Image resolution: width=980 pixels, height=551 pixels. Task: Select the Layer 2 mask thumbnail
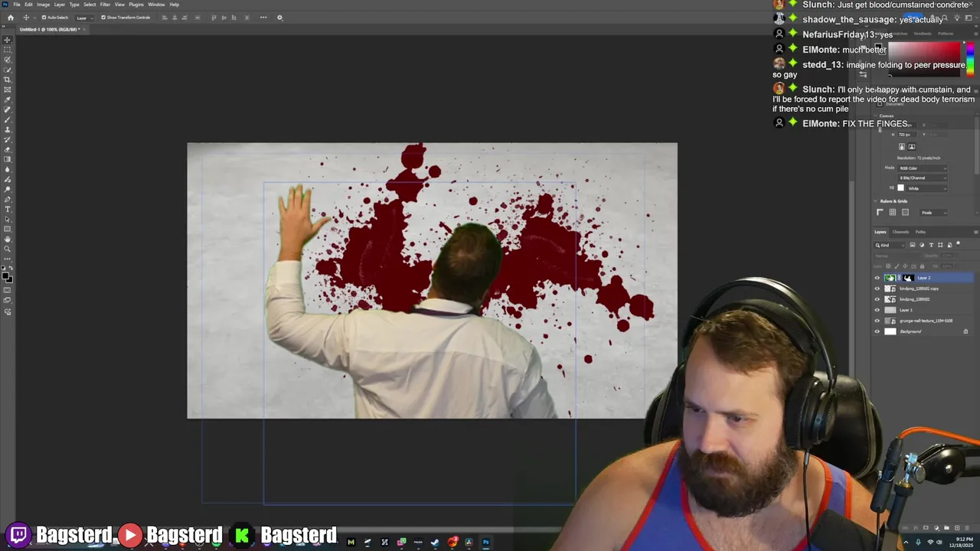(x=908, y=278)
